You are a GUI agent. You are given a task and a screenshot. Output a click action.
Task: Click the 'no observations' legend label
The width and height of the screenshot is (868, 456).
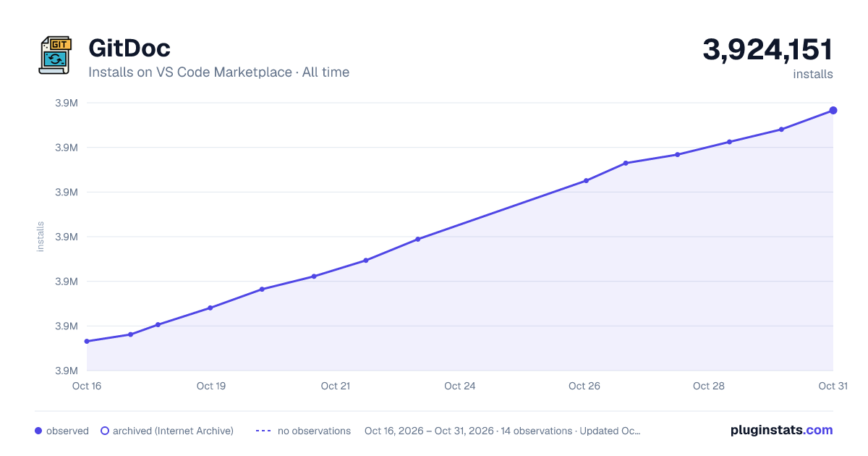[314, 431]
